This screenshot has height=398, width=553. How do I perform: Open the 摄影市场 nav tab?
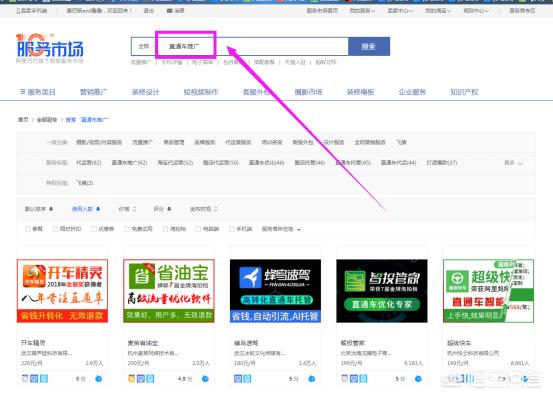tap(309, 92)
